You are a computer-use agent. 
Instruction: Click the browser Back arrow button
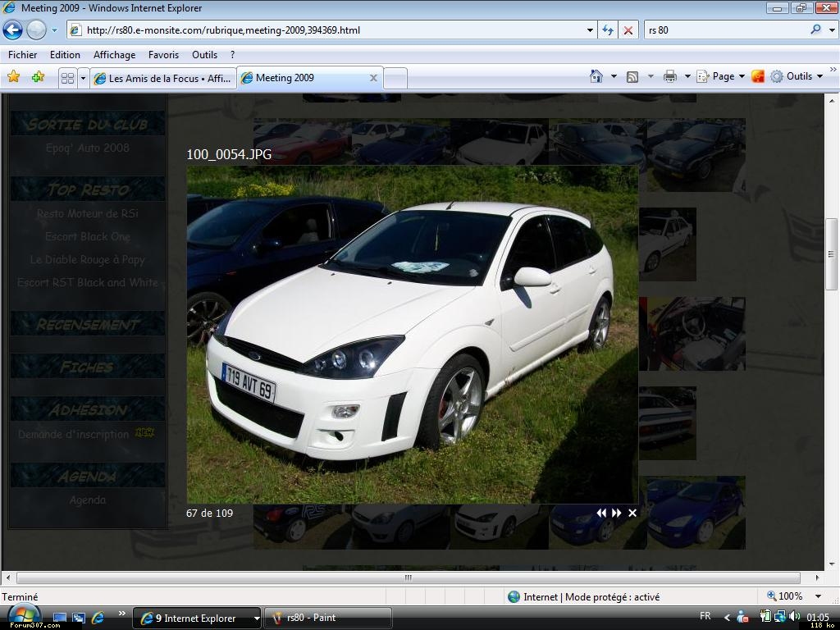tap(13, 30)
